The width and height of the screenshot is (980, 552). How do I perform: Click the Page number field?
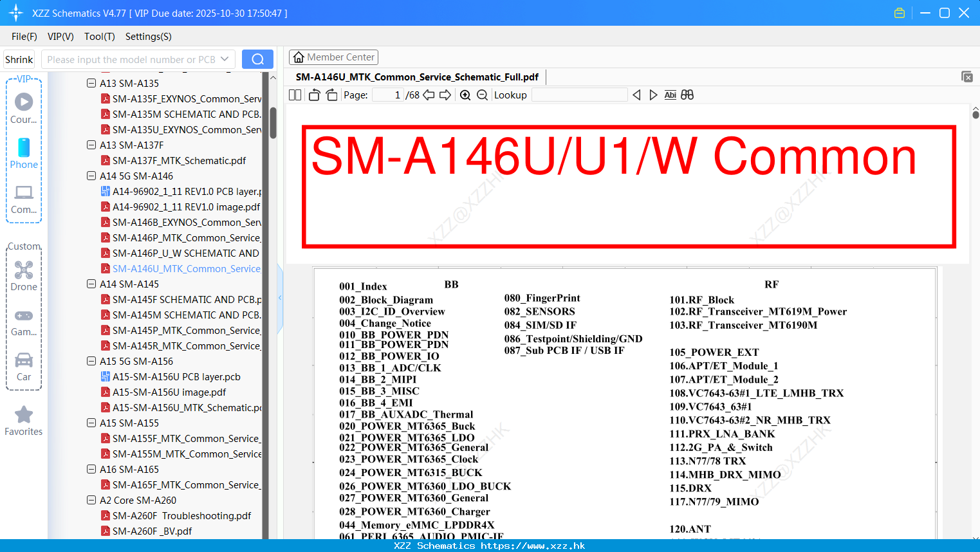[388, 95]
